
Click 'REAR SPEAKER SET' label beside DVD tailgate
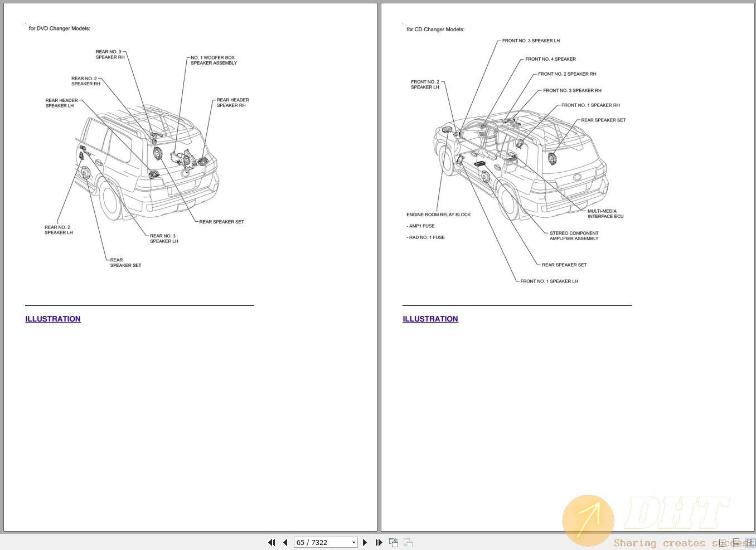(x=221, y=222)
